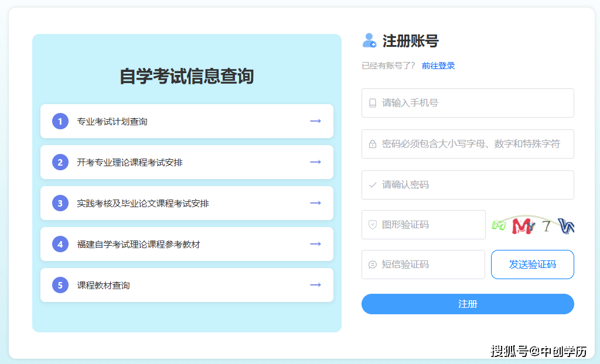The height and width of the screenshot is (364, 600).
Task: Focus the 短信验证码 input field
Action: [431, 265]
